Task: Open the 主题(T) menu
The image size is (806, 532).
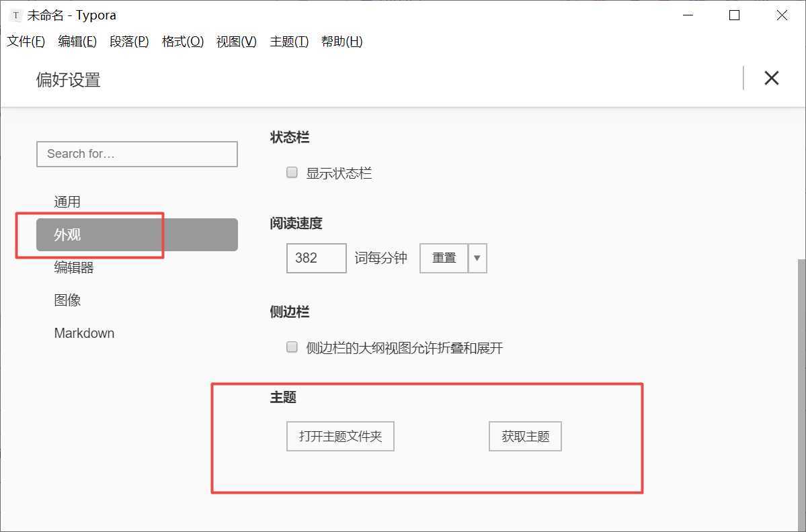Action: click(289, 42)
